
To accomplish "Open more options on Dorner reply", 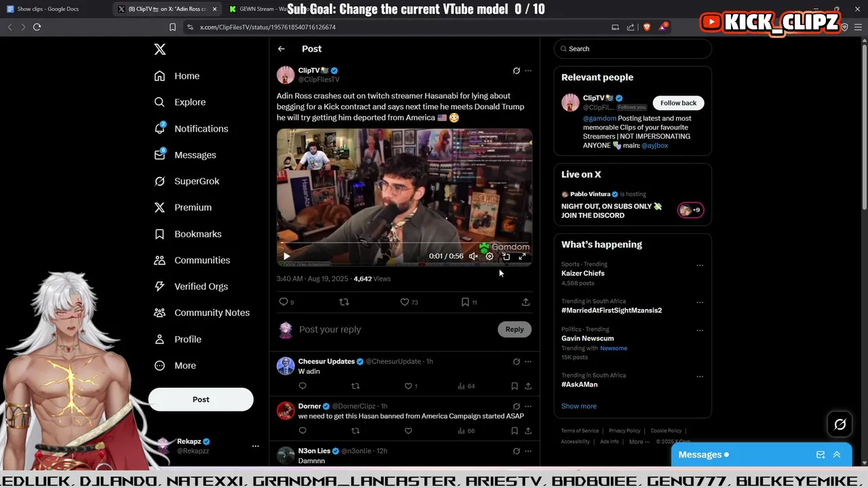I will coord(528,407).
